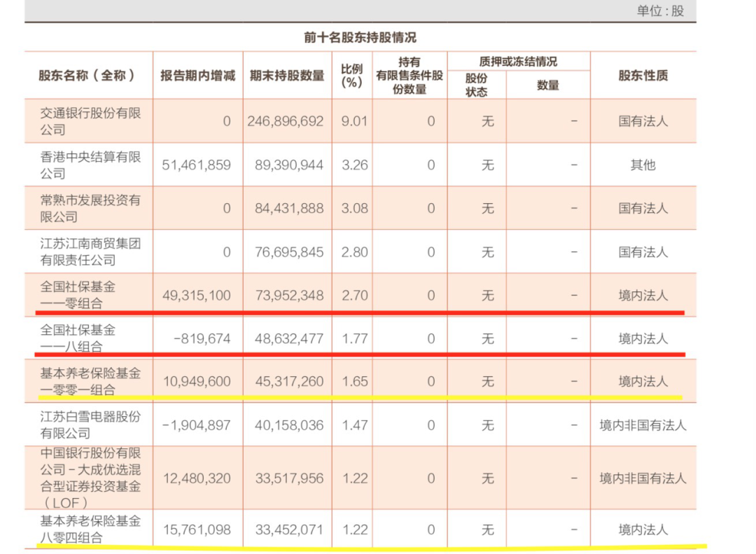Click 境内非国有法人 in 江苏白雪电器 row
This screenshot has height=554, width=756.
click(643, 425)
